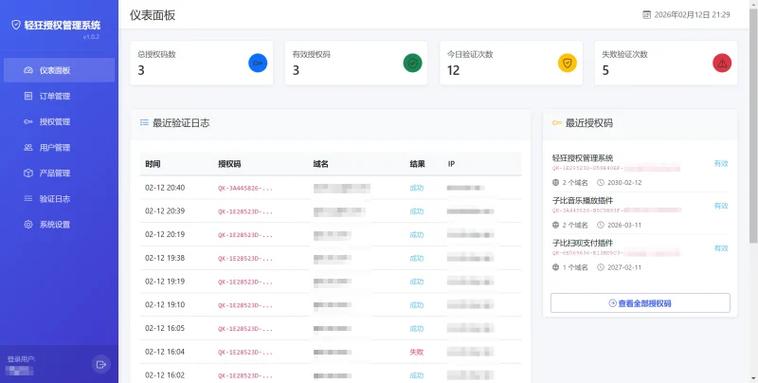Click license code in the 02-12 20:39 row
Image resolution: width=758 pixels, height=383 pixels.
coord(245,211)
